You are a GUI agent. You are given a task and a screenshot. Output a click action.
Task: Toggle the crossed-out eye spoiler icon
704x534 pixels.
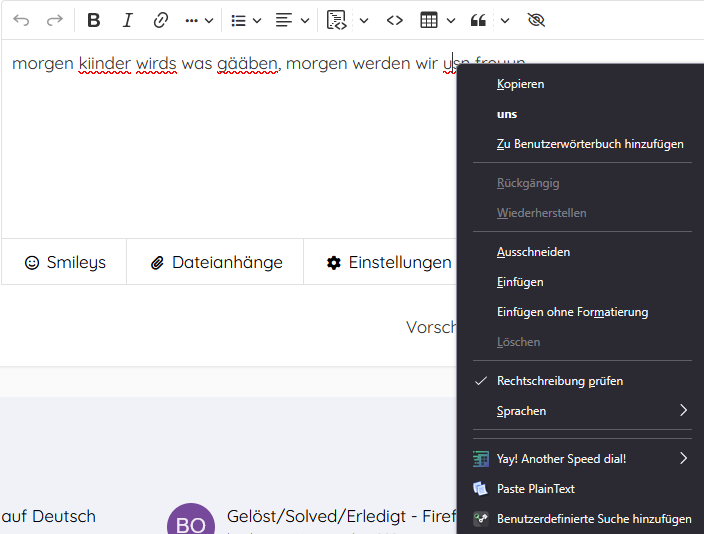[536, 20]
